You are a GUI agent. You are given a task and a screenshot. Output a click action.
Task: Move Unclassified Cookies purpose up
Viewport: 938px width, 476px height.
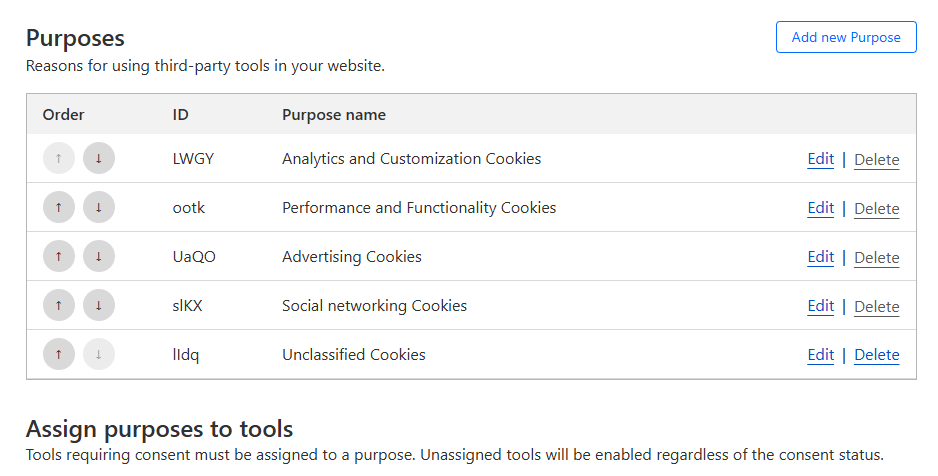pos(59,355)
